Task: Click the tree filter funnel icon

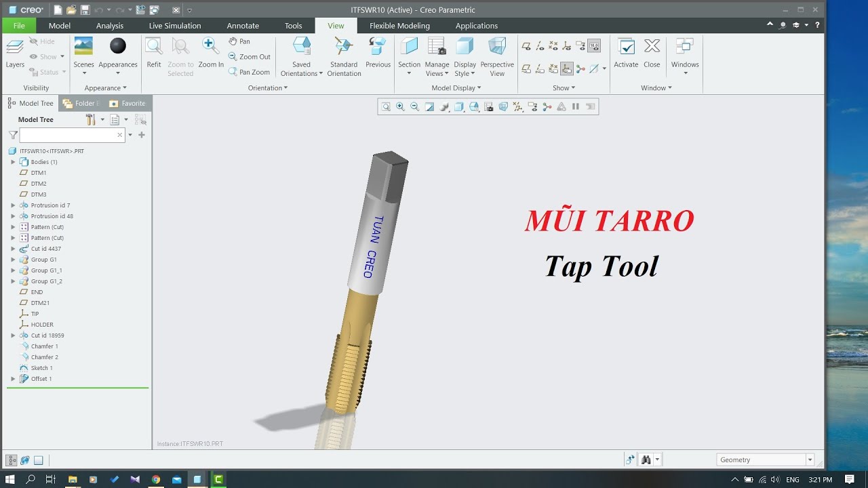Action: pyautogui.click(x=13, y=135)
